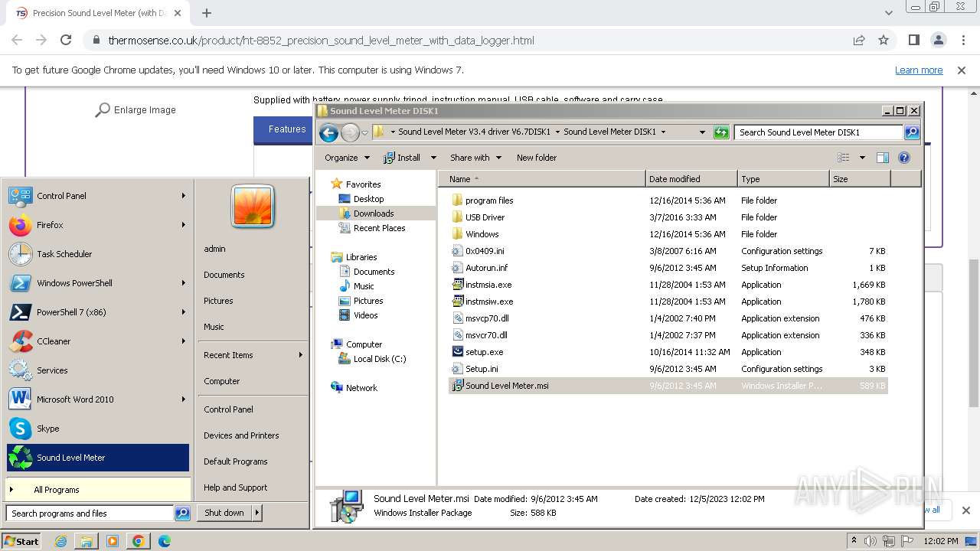Open the Share with dropdown
The image size is (980, 551).
coord(475,158)
